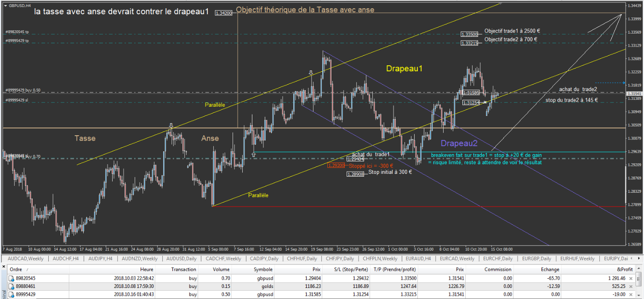This screenshot has height=299, width=644.
Task: Click the -65.70 swap value
Action: (x=553, y=278)
